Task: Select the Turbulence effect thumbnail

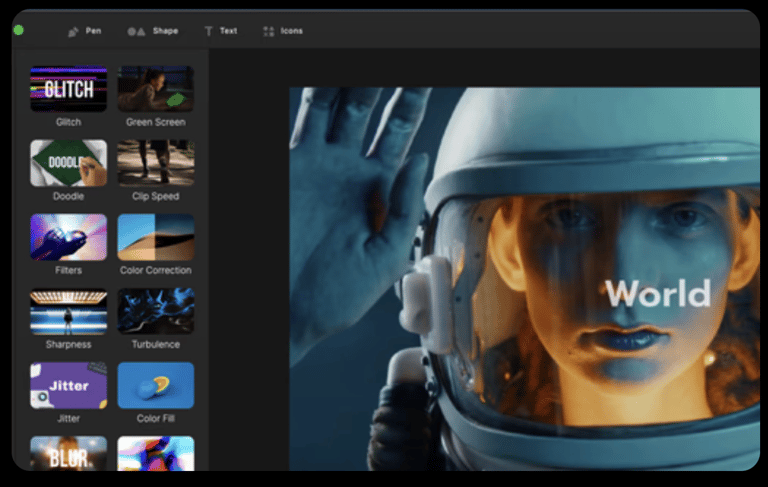Action: tap(156, 311)
